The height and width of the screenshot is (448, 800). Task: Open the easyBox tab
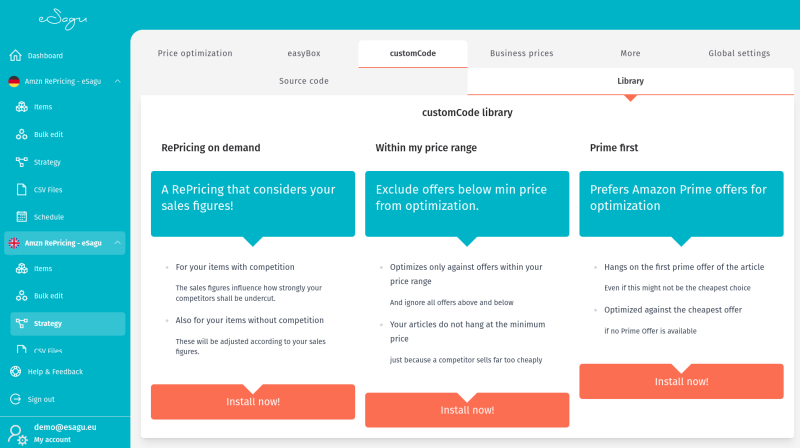click(x=304, y=53)
